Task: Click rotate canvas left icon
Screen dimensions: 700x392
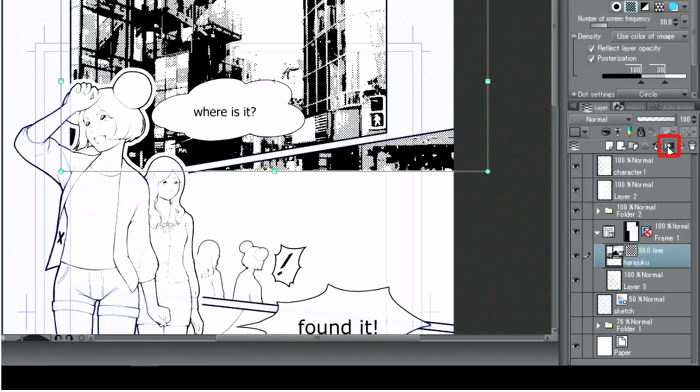Action: [x=58, y=338]
